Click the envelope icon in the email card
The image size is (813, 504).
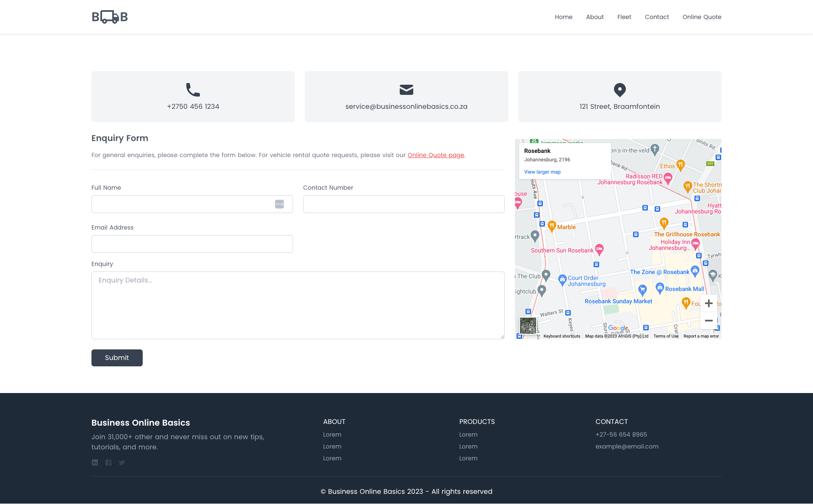click(406, 90)
